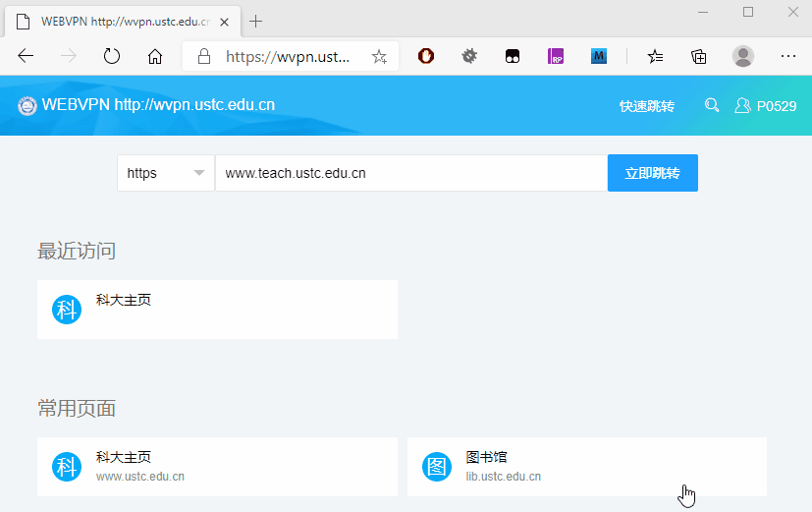
Task: Click the 科 circle icon in 常用页面
Action: pyautogui.click(x=67, y=467)
